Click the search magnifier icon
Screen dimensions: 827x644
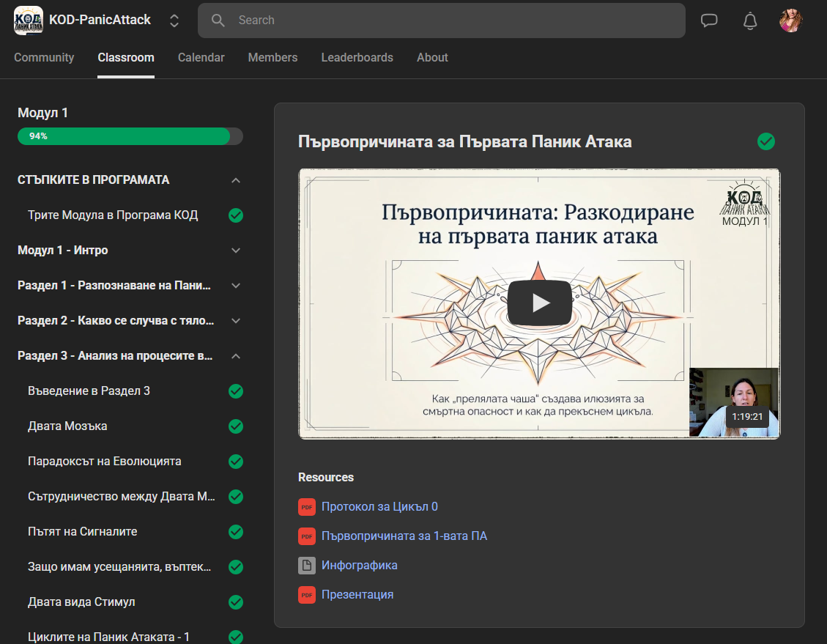coord(218,20)
